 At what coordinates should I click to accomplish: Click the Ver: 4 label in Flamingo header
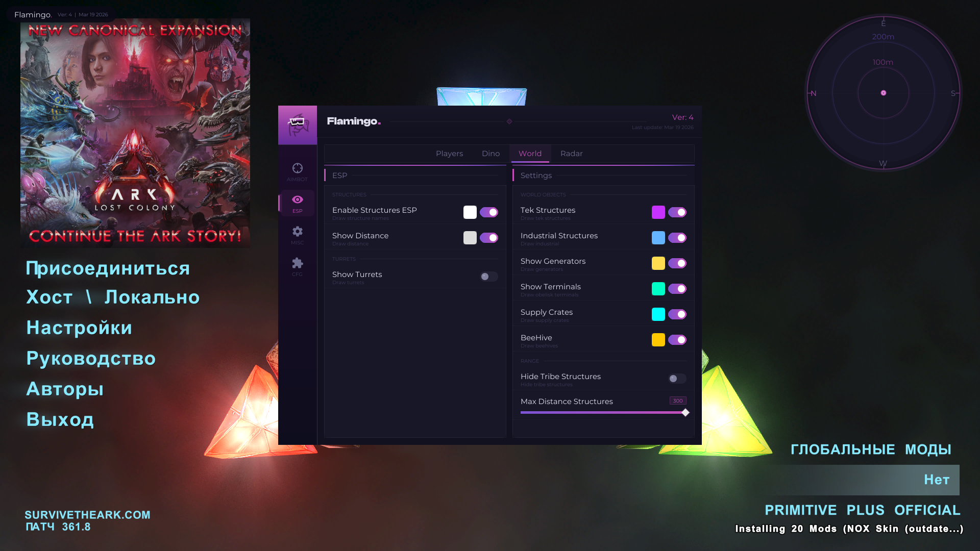point(682,117)
